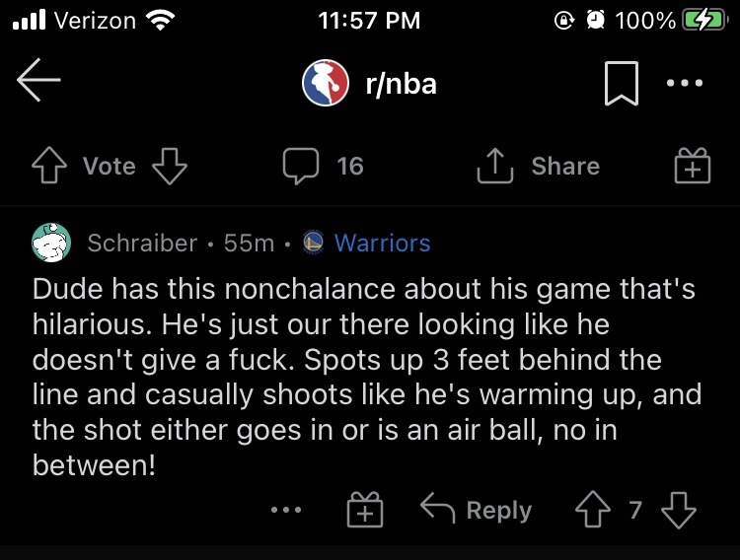
Task: Tap the Warriors team logo flair
Action: pyautogui.click(x=314, y=243)
